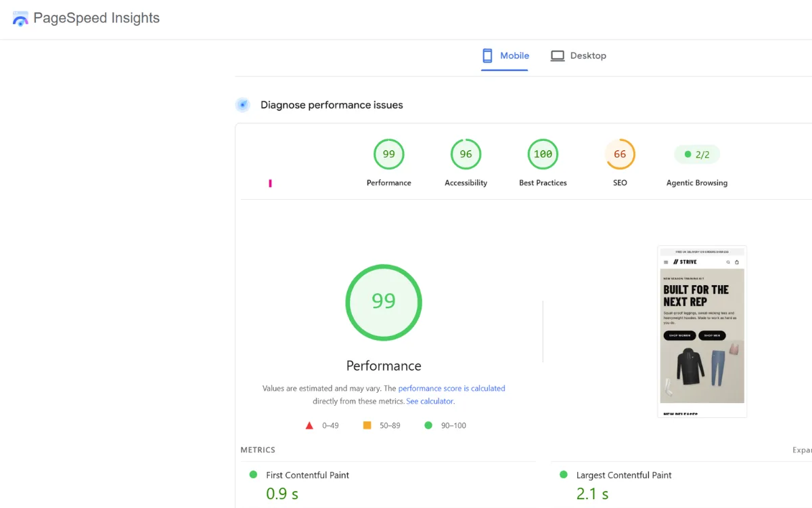The height and width of the screenshot is (508, 812).
Task: Open the PageSpeed Insights title link
Action: pyautogui.click(x=97, y=18)
